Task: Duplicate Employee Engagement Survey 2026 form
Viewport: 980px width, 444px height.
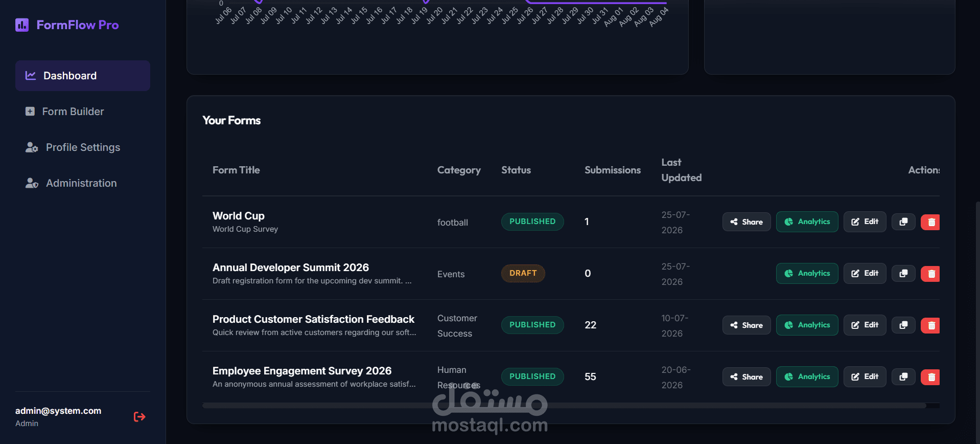Action: pyautogui.click(x=903, y=377)
